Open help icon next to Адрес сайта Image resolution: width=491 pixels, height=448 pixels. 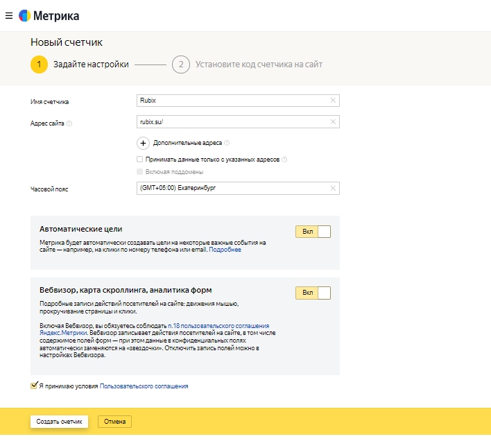click(x=69, y=123)
